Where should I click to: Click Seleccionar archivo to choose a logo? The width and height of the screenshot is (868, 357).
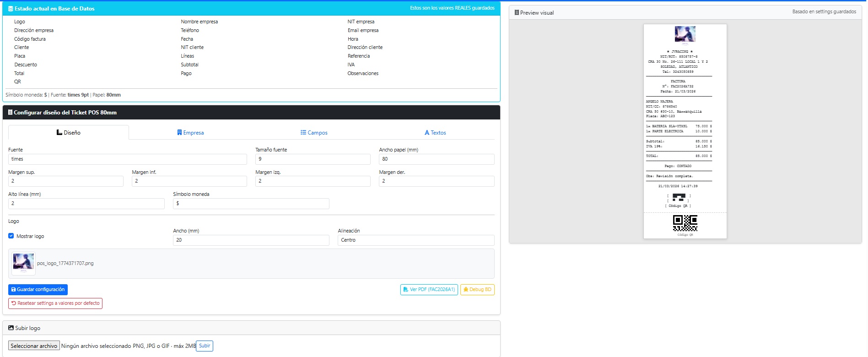tap(34, 346)
